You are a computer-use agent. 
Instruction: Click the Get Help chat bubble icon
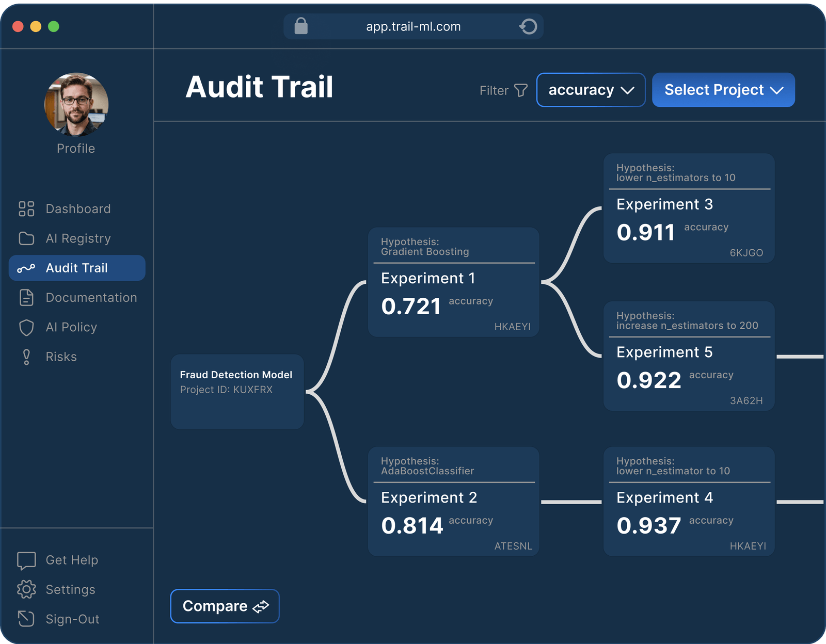coord(26,560)
